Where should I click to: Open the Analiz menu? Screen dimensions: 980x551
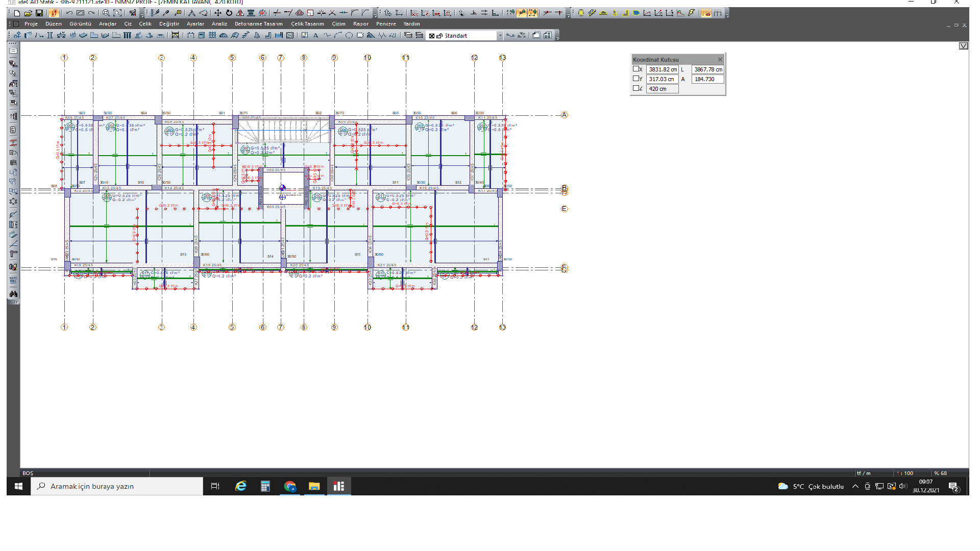219,24
